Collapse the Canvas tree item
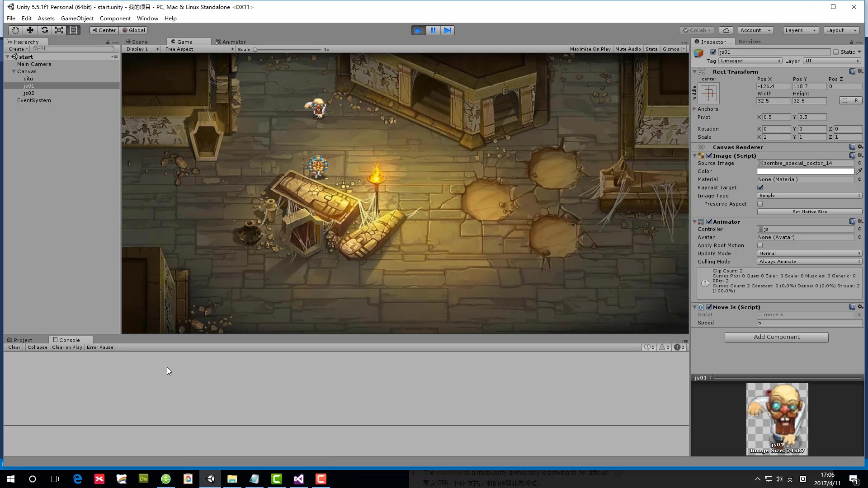Screen dimensions: 868x488 14,71
